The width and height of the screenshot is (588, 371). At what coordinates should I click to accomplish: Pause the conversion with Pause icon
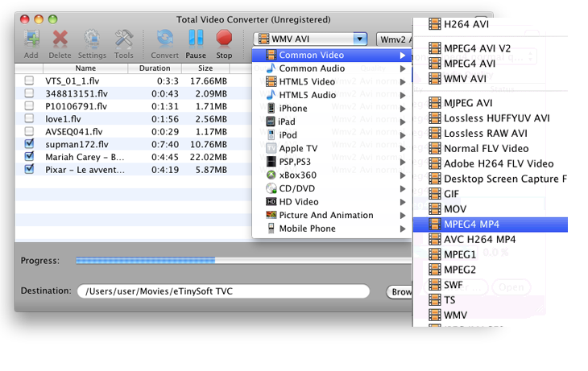[x=196, y=39]
